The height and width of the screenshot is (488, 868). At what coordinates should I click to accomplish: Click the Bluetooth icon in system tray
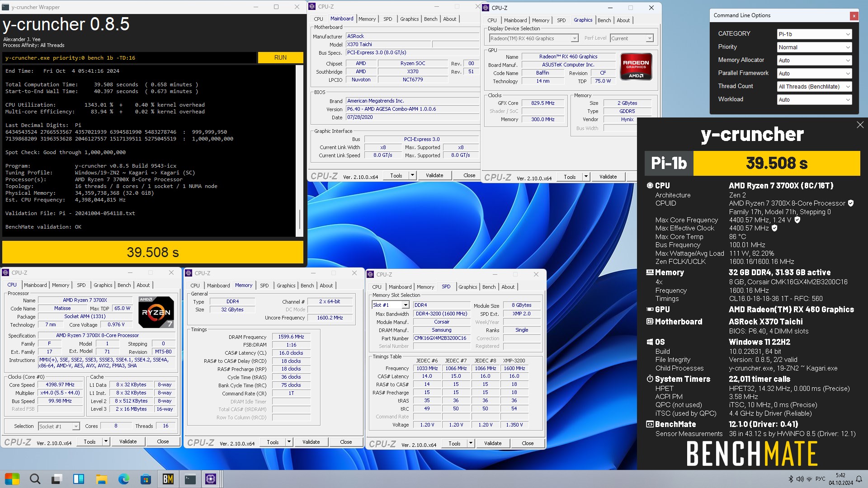(x=791, y=479)
